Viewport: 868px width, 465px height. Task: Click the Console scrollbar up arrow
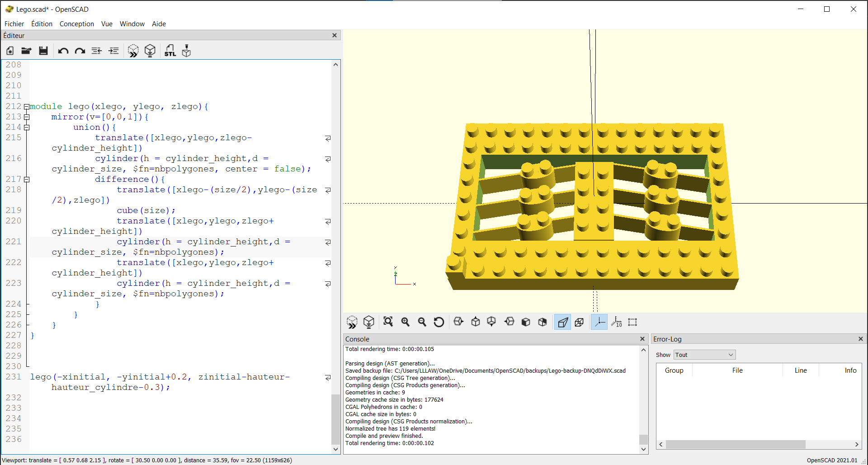[x=643, y=350]
